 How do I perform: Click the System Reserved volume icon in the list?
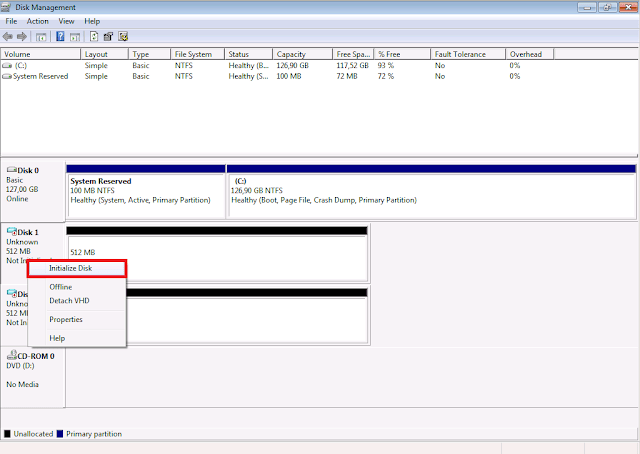(8, 75)
